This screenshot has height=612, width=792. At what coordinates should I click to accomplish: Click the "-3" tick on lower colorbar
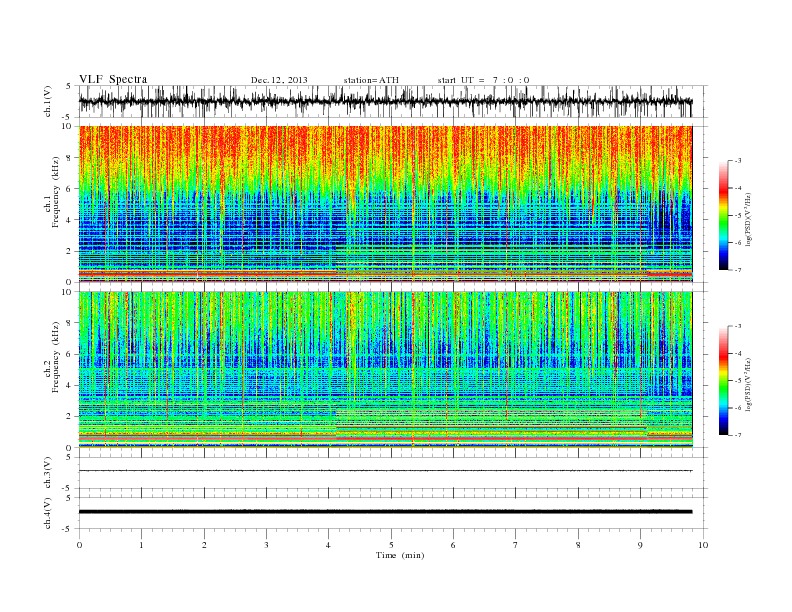(x=738, y=326)
